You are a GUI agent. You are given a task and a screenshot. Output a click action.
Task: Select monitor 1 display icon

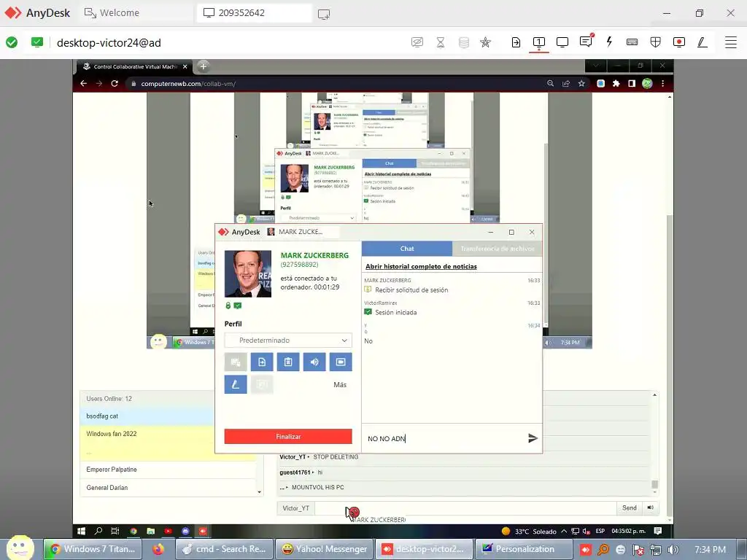click(x=539, y=42)
